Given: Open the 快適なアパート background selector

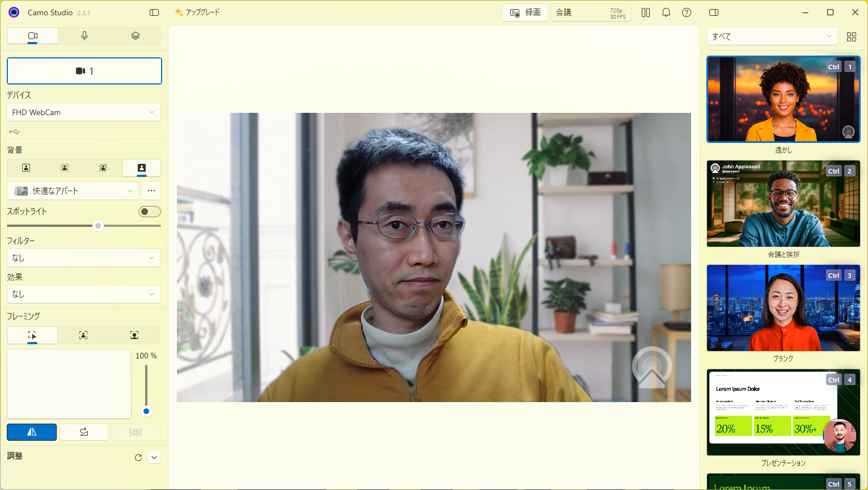Looking at the screenshot, I should 73,191.
